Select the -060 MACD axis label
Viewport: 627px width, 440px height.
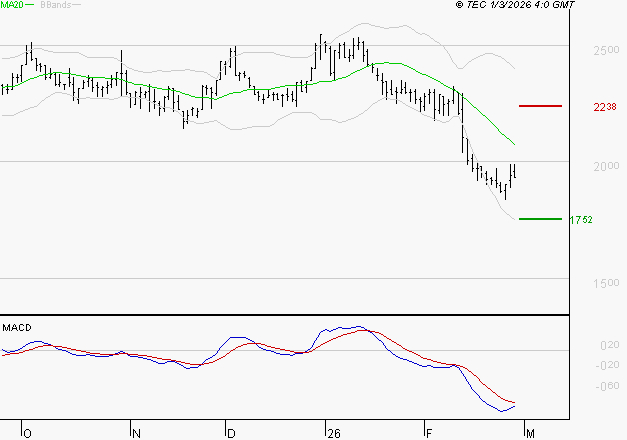pos(607,386)
